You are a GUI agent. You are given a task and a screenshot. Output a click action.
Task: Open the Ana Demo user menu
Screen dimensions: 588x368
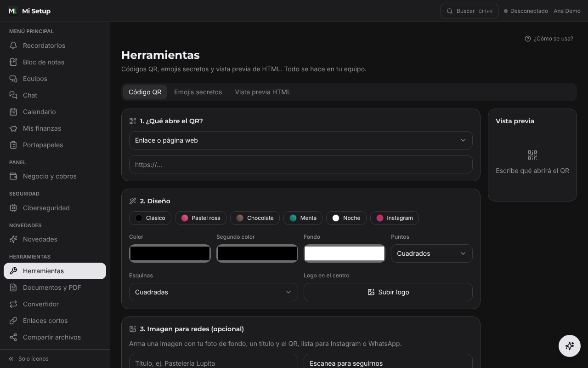click(x=567, y=11)
